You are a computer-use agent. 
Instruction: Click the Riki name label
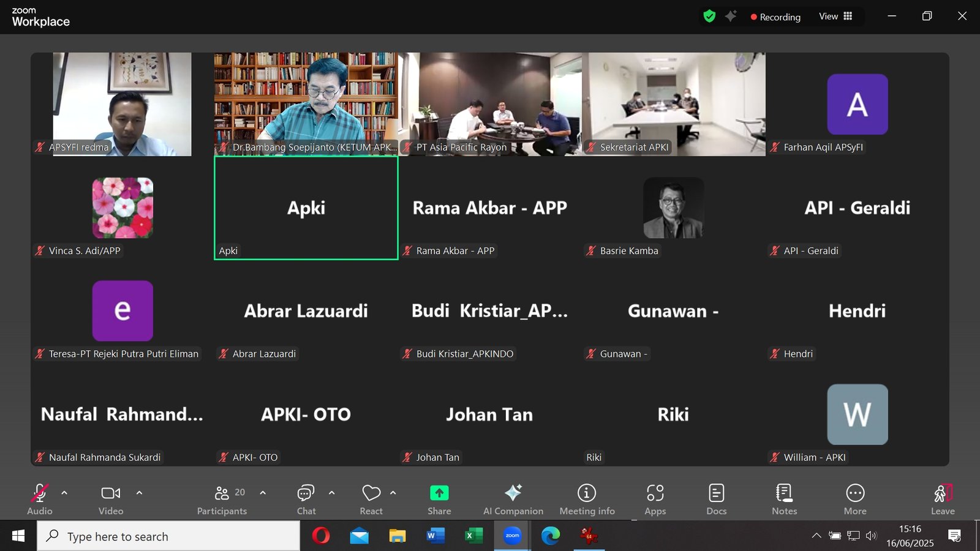coord(594,457)
